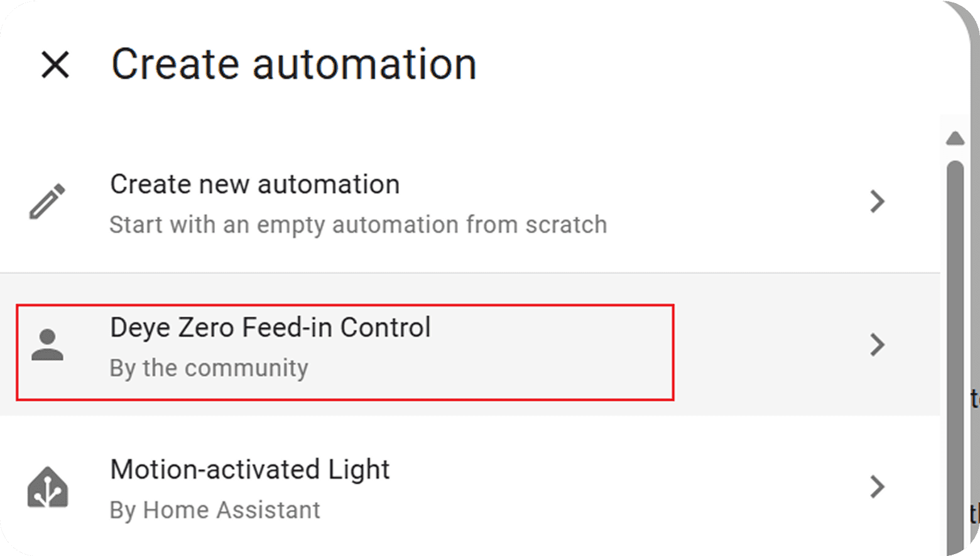Click the community person icon
Screen dimensions: 980x556
pos(48,345)
